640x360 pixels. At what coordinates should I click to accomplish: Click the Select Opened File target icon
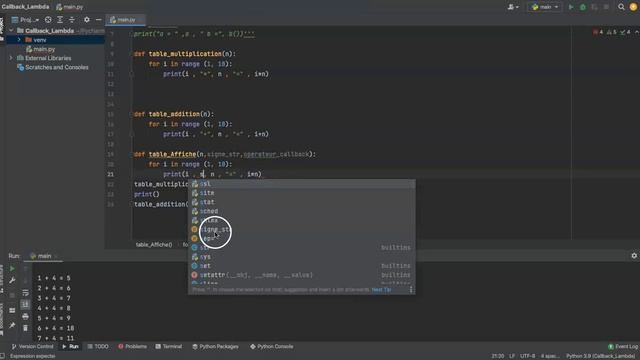[x=48, y=20]
